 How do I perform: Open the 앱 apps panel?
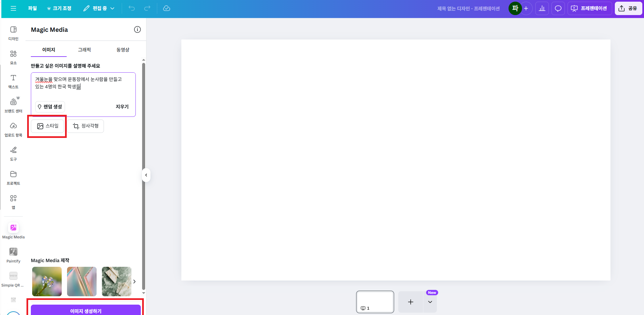pos(13,202)
